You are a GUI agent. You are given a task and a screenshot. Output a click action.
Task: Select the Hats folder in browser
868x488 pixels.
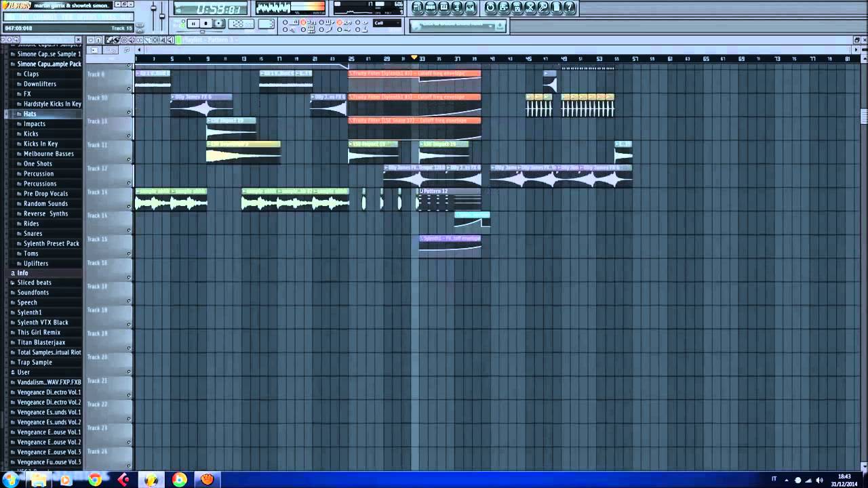point(30,114)
